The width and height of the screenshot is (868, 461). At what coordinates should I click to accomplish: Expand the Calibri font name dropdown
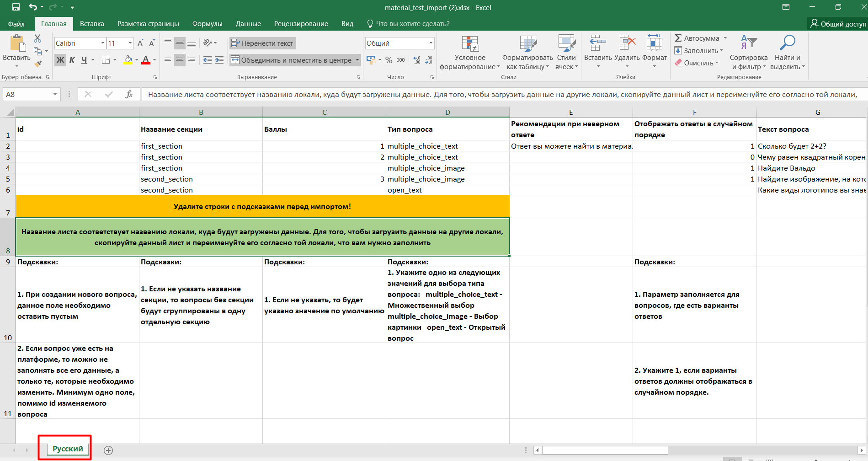[x=103, y=43]
